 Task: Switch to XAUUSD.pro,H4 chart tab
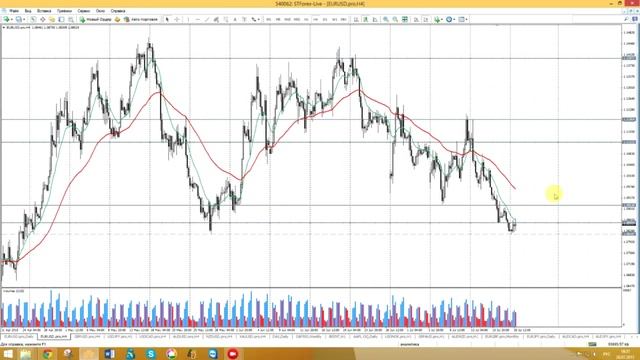(252, 337)
